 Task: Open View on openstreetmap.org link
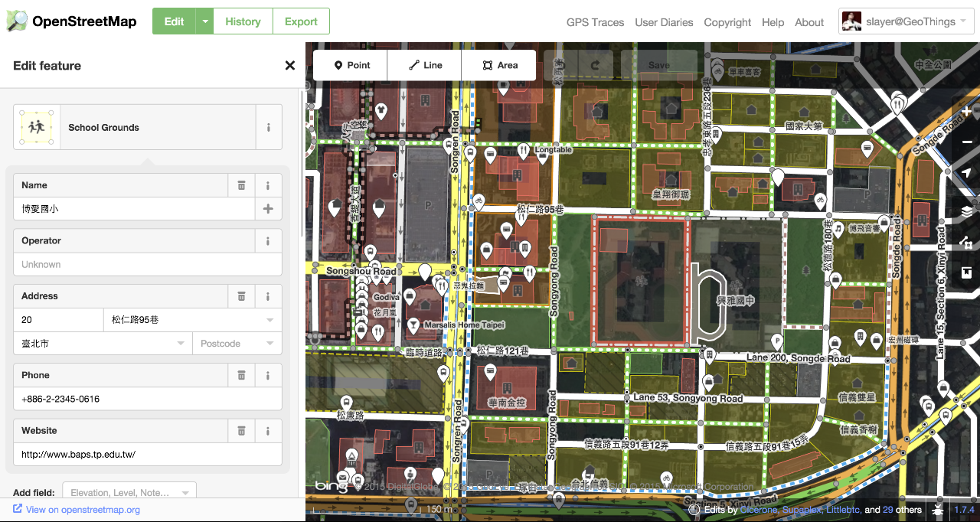click(77, 510)
